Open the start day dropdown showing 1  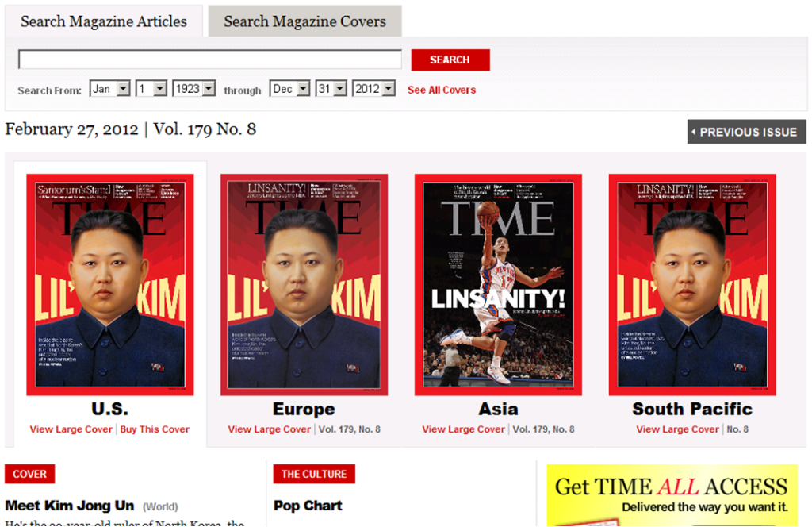(x=151, y=89)
